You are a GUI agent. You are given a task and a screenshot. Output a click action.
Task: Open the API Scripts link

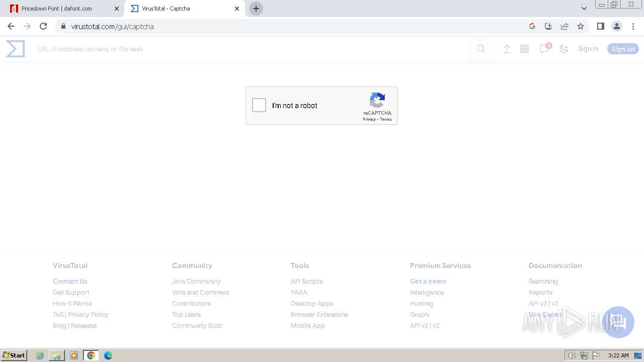coord(306,281)
